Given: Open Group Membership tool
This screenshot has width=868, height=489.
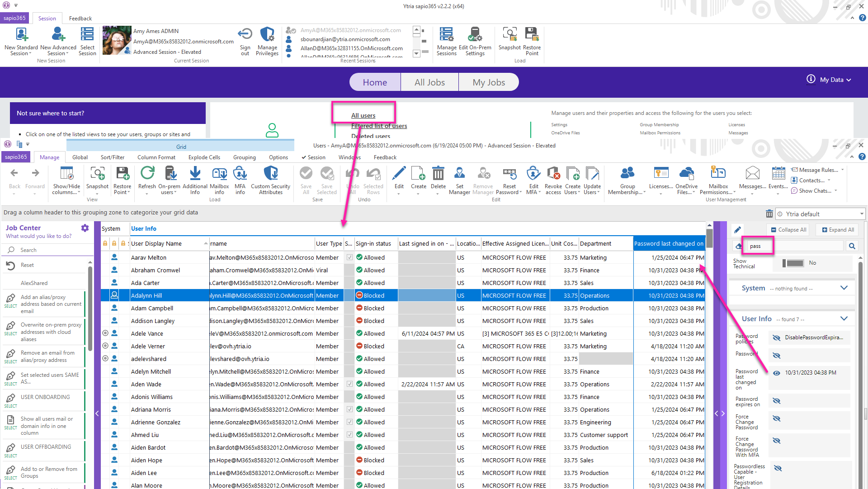Looking at the screenshot, I should [x=627, y=180].
